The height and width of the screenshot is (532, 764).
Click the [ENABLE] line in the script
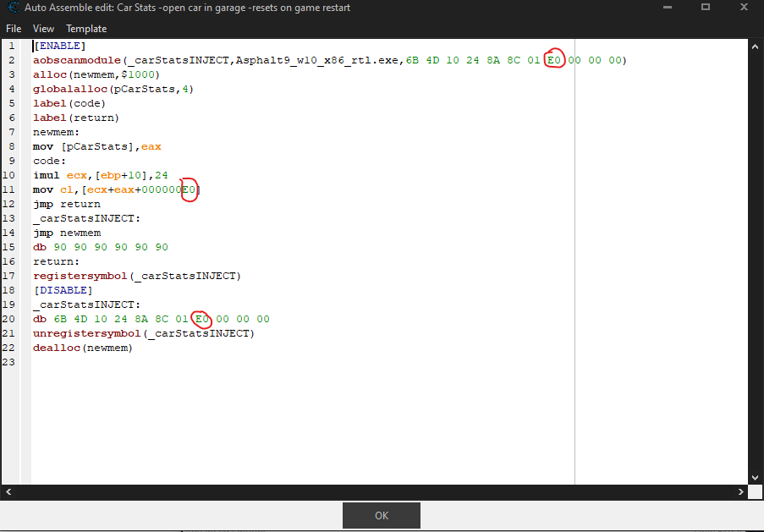[59, 46]
